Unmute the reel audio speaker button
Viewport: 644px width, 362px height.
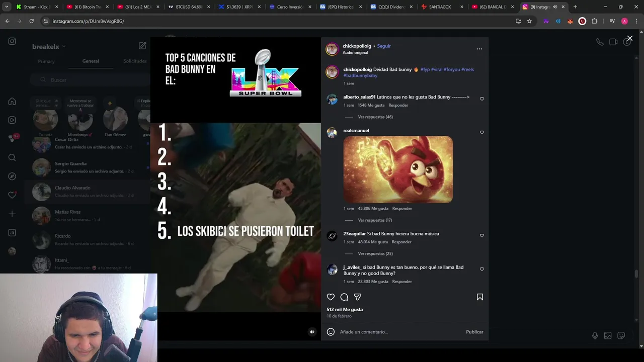pos(312,332)
